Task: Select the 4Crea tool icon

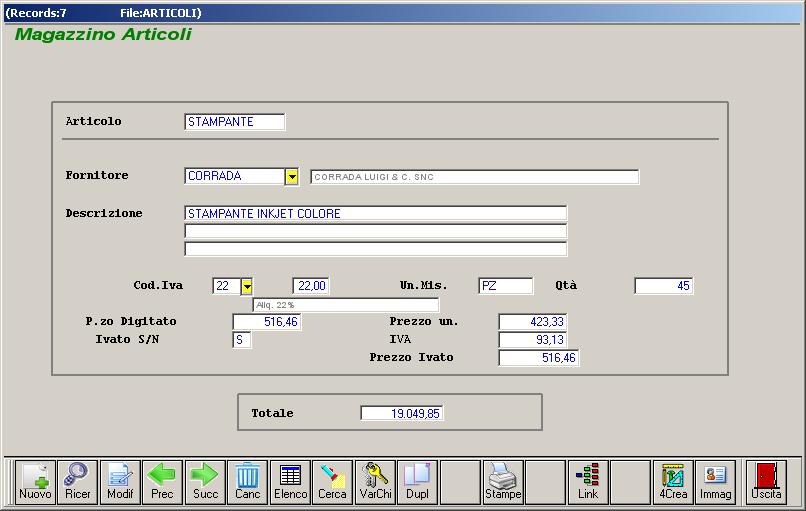Action: pyautogui.click(x=673, y=482)
